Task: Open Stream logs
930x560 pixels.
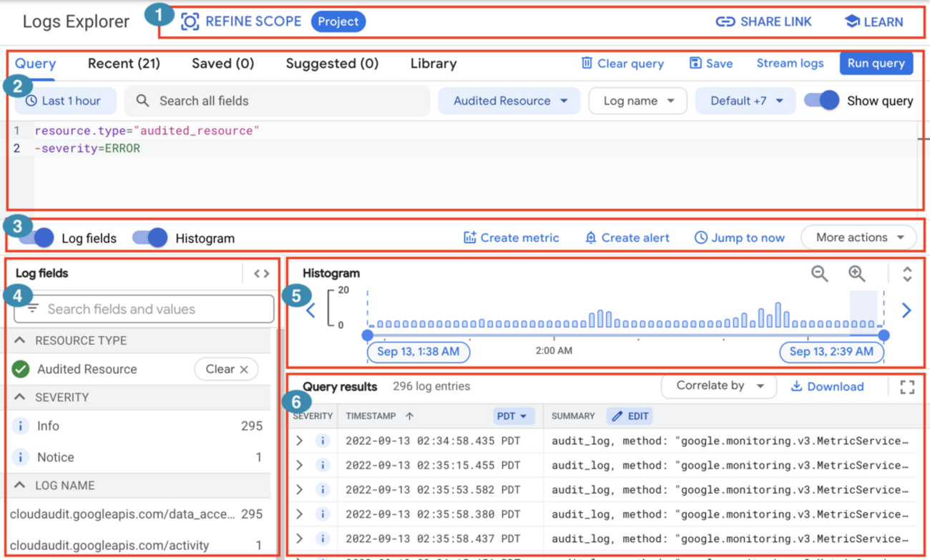Action: 790,63
